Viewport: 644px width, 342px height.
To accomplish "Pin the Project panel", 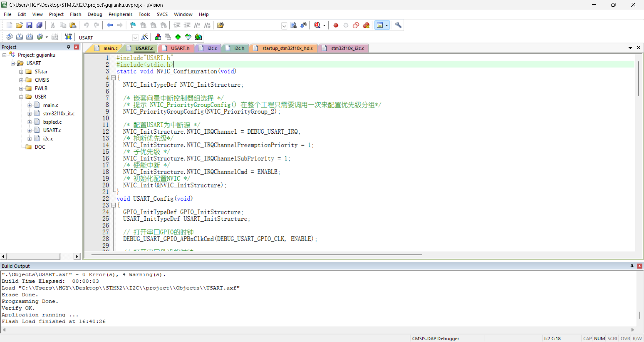I will (x=68, y=47).
